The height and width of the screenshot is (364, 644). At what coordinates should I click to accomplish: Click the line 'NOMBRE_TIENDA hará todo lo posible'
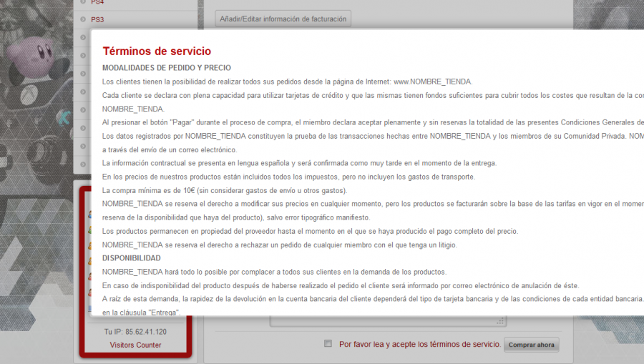[274, 272]
